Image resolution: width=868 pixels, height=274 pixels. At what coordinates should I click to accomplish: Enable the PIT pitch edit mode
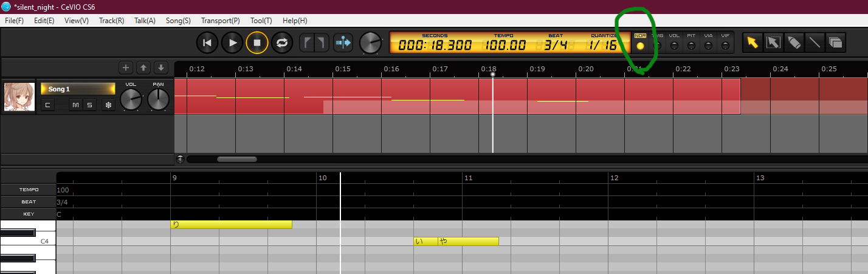pyautogui.click(x=691, y=46)
